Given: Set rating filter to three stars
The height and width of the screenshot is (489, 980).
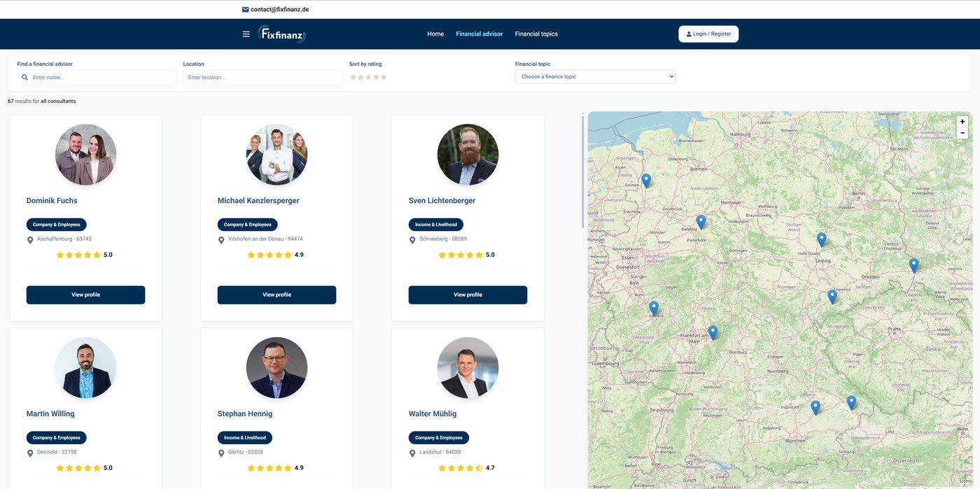Looking at the screenshot, I should pyautogui.click(x=368, y=77).
